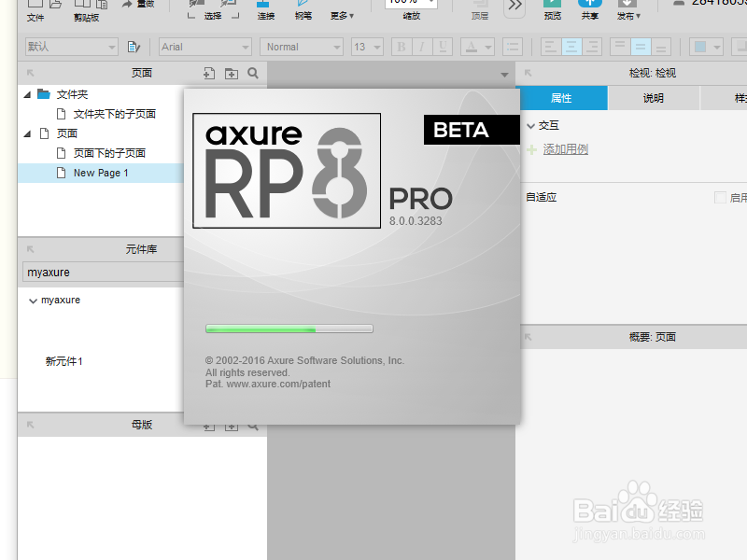Select the 文件夹 folder in page tree
The width and height of the screenshot is (747, 560).
point(72,94)
